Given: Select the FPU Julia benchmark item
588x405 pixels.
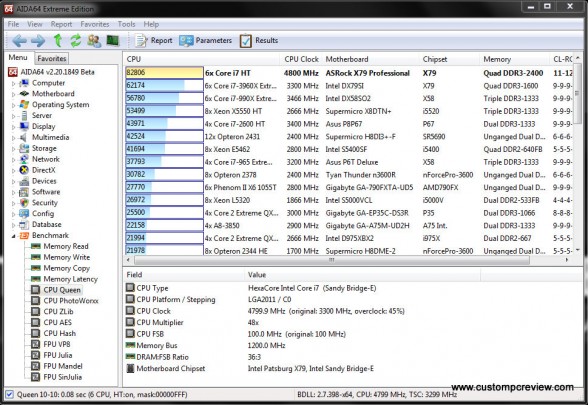Looking at the screenshot, I should (x=57, y=355).
